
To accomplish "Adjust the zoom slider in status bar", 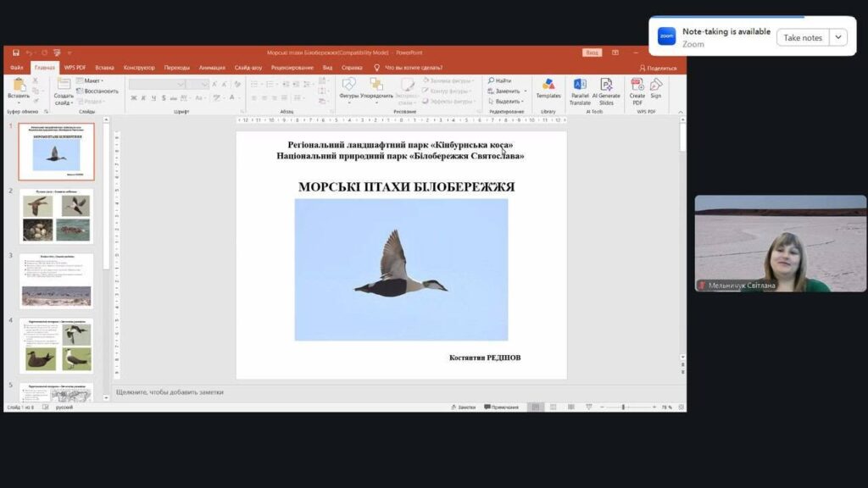I will [623, 408].
